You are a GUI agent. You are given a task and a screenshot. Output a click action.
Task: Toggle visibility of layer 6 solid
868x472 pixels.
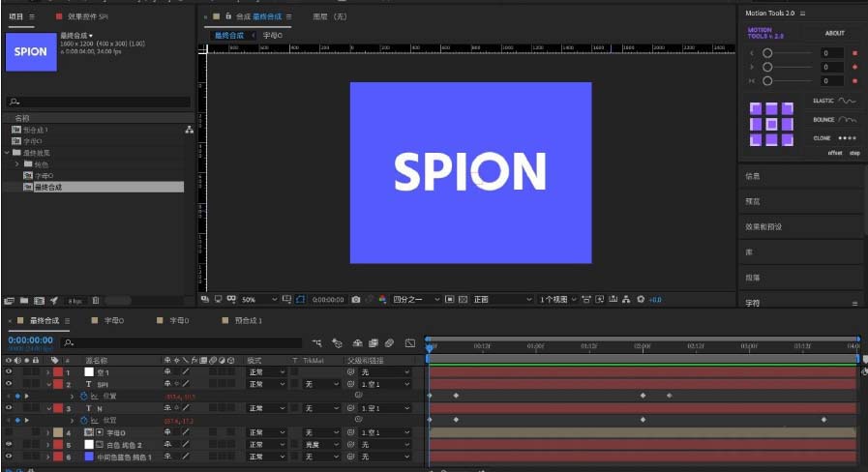[x=9, y=456]
